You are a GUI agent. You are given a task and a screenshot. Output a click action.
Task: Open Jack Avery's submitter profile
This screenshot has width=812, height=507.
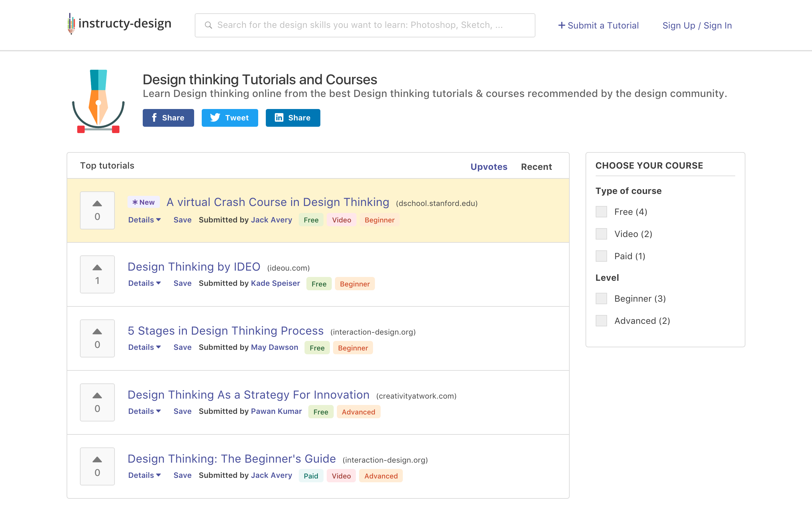(271, 220)
